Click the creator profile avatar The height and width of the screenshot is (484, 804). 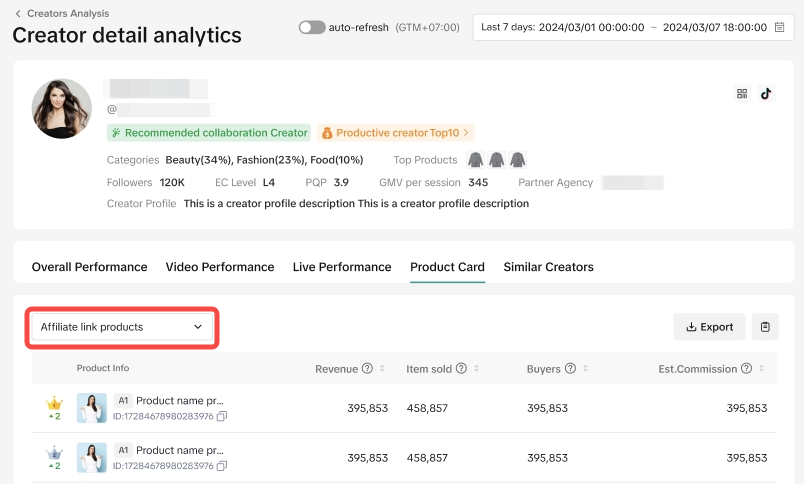point(62,108)
